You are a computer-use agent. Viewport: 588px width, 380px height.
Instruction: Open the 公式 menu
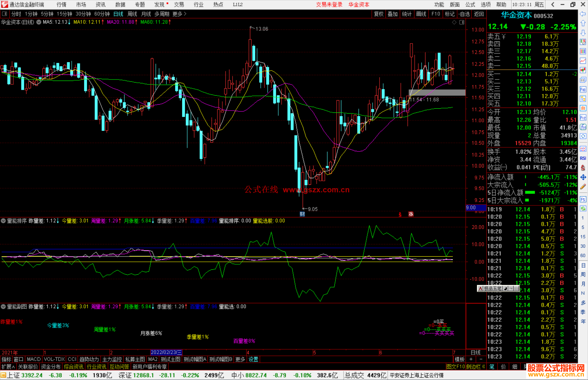[x=470, y=5]
